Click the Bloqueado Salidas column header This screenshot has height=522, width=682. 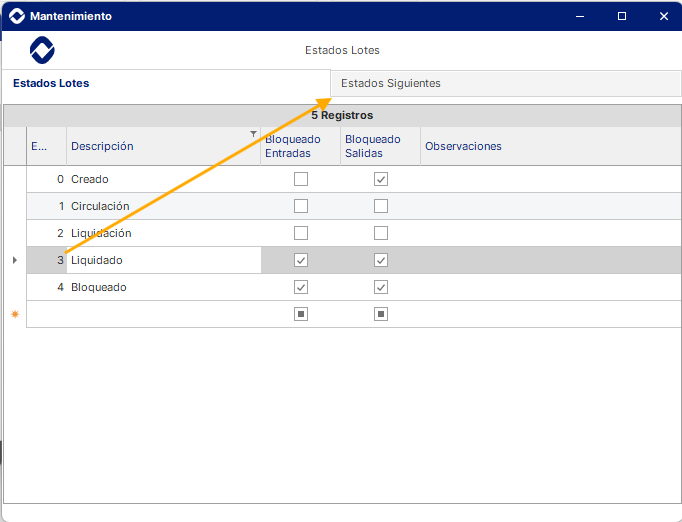coord(381,146)
